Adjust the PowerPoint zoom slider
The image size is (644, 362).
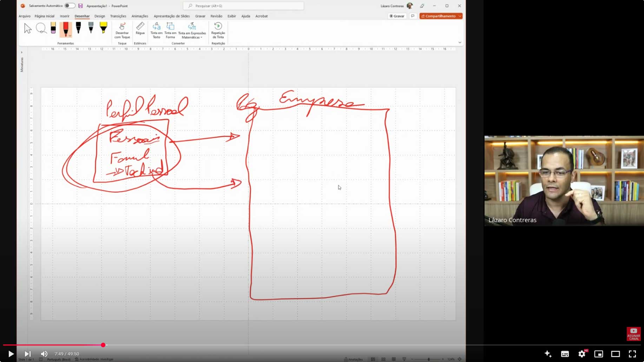click(x=428, y=359)
